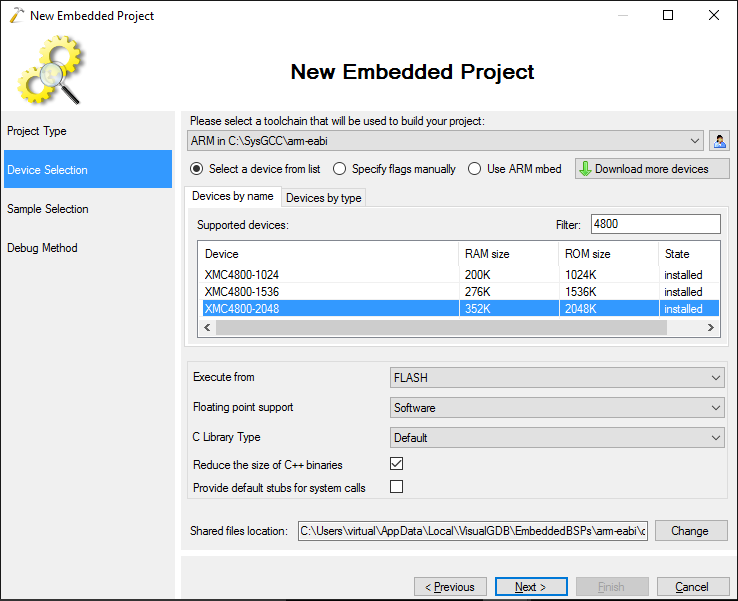Open the Floating point support dropdown
The height and width of the screenshot is (601, 738).
(x=557, y=408)
